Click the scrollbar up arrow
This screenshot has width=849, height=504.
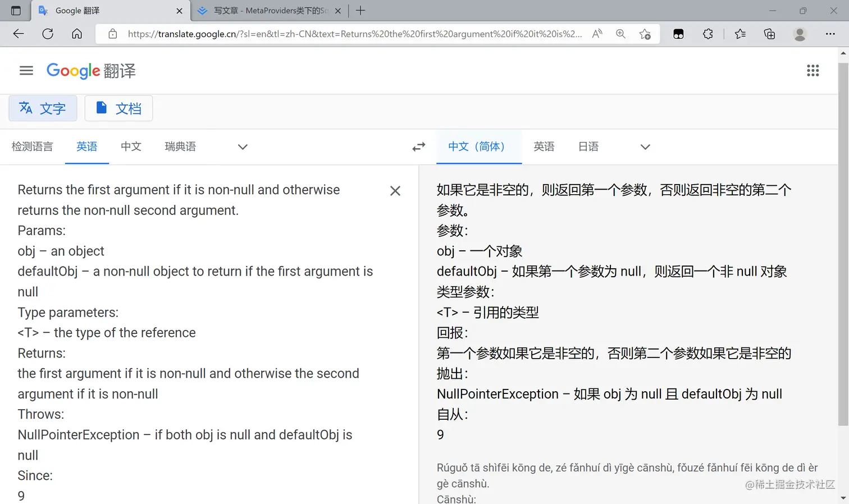(x=843, y=53)
